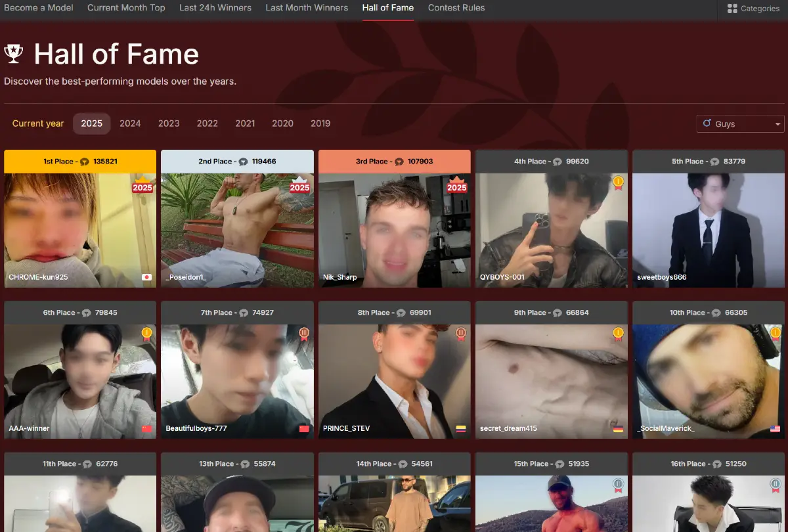Open Contest Rules tab
The width and height of the screenshot is (788, 532).
(x=456, y=8)
